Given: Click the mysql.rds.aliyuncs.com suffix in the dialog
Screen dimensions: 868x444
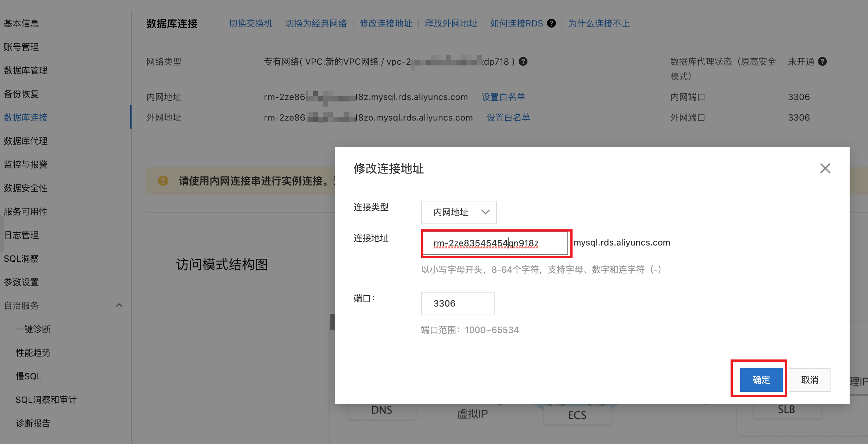Looking at the screenshot, I should click(622, 243).
